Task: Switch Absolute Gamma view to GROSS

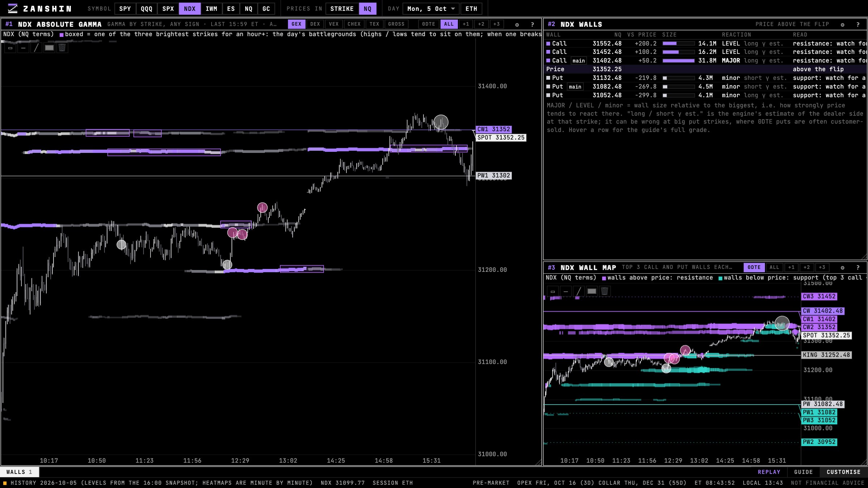Action: tap(396, 24)
